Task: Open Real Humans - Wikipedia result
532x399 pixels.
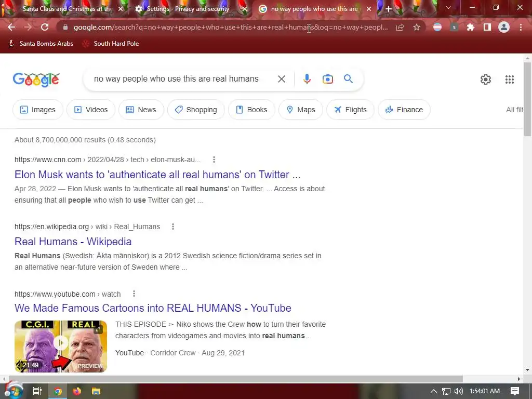Action: (x=73, y=242)
